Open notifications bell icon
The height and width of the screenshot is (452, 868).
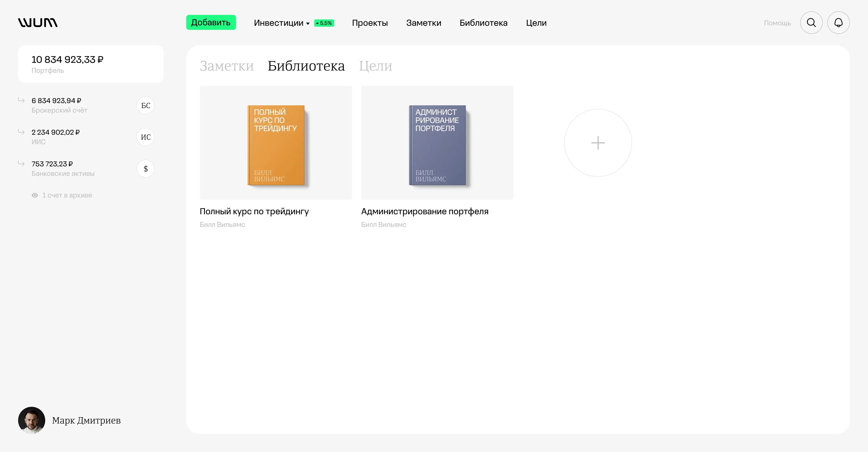pos(838,23)
